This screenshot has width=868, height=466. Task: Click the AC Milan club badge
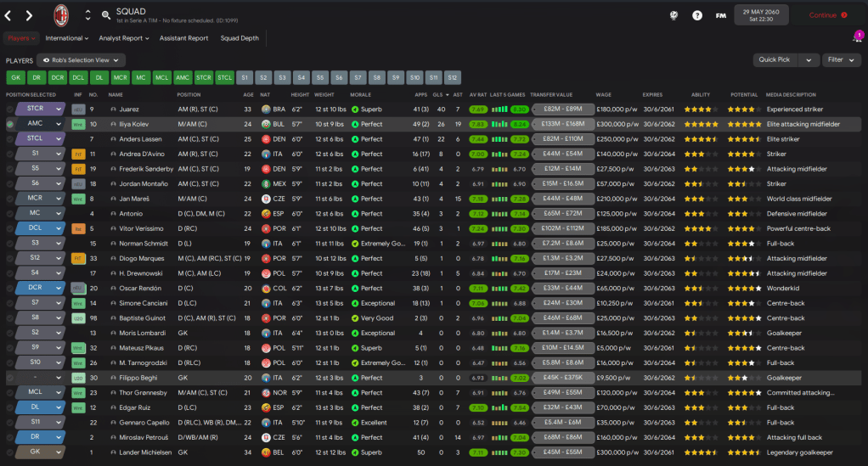61,14
